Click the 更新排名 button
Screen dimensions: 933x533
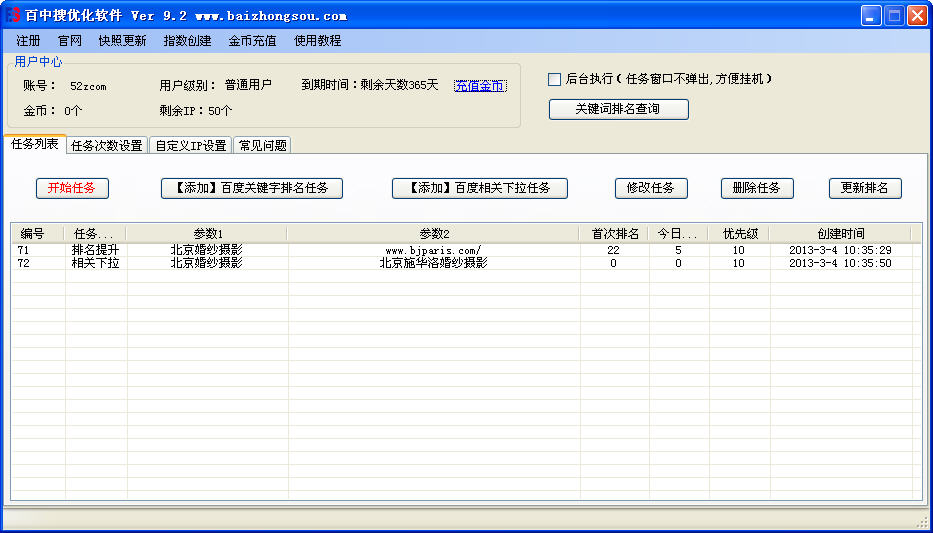(x=865, y=188)
